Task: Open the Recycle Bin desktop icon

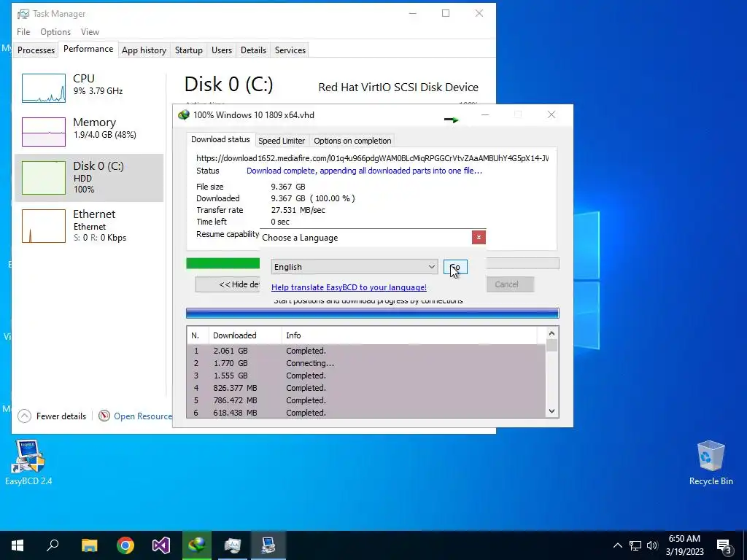Action: click(711, 463)
